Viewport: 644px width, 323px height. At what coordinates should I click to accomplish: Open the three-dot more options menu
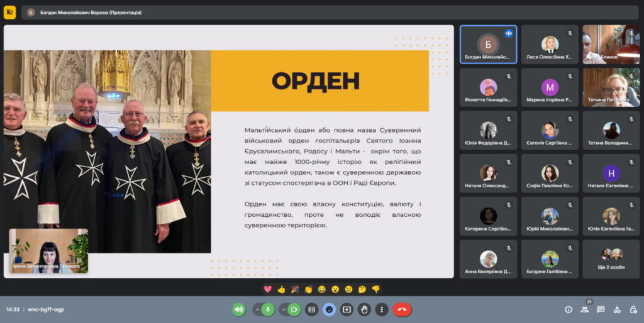[x=382, y=309]
